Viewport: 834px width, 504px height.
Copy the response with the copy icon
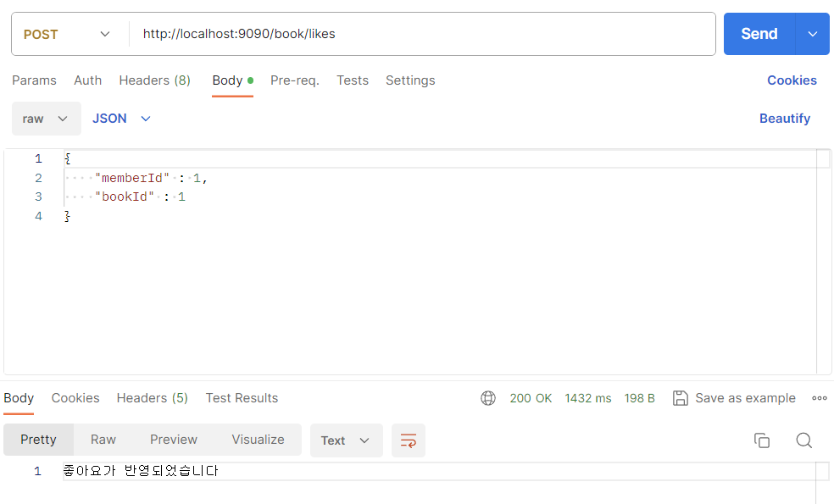[762, 440]
